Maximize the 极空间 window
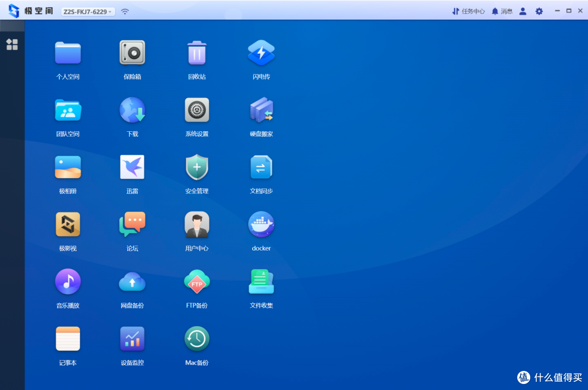The width and height of the screenshot is (588, 390). click(x=569, y=11)
